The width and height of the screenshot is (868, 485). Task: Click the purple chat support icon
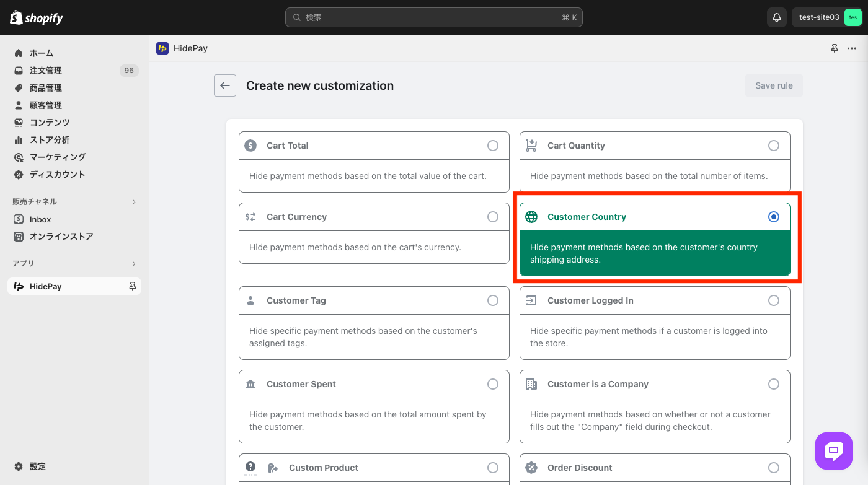pos(834,450)
